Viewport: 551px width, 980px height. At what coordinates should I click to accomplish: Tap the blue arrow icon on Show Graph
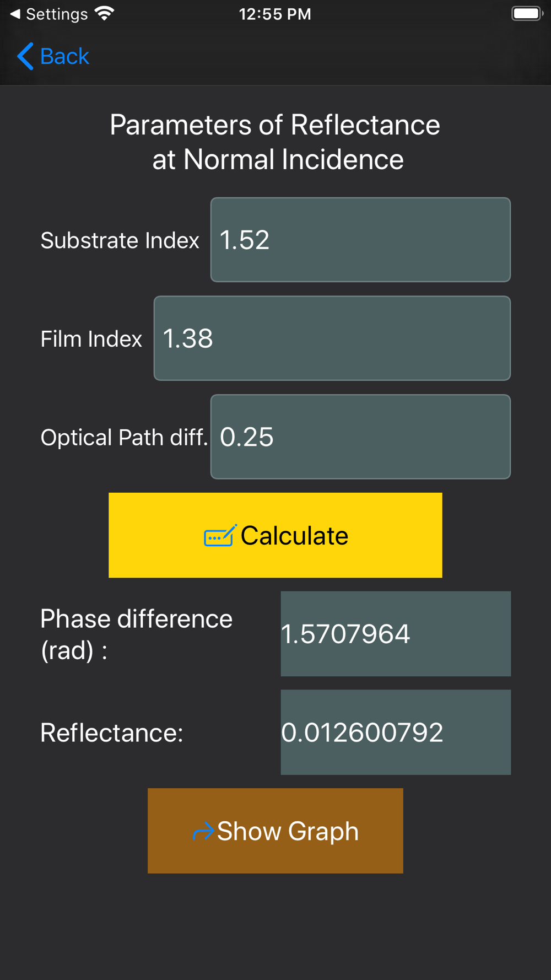(x=203, y=831)
